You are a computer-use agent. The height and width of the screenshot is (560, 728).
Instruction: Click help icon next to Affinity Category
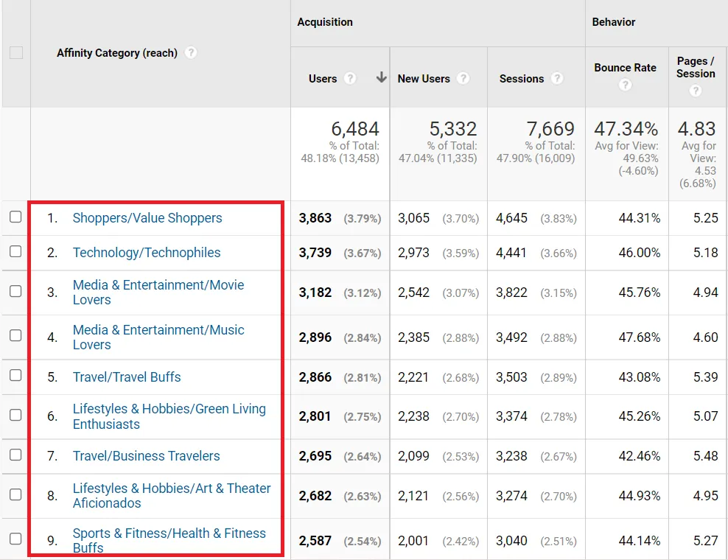[x=191, y=53]
